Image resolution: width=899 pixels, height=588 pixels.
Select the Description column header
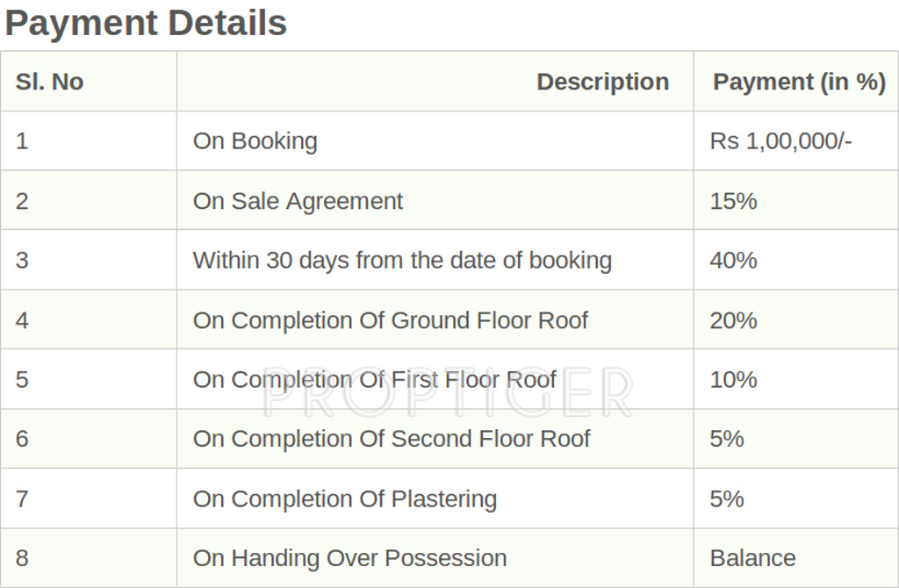coord(602,82)
